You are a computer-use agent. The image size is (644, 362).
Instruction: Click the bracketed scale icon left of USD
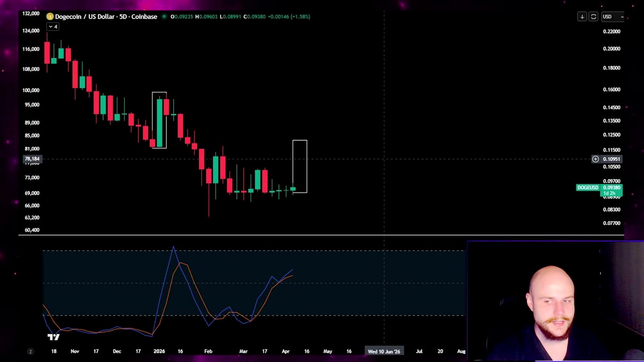tap(593, 16)
